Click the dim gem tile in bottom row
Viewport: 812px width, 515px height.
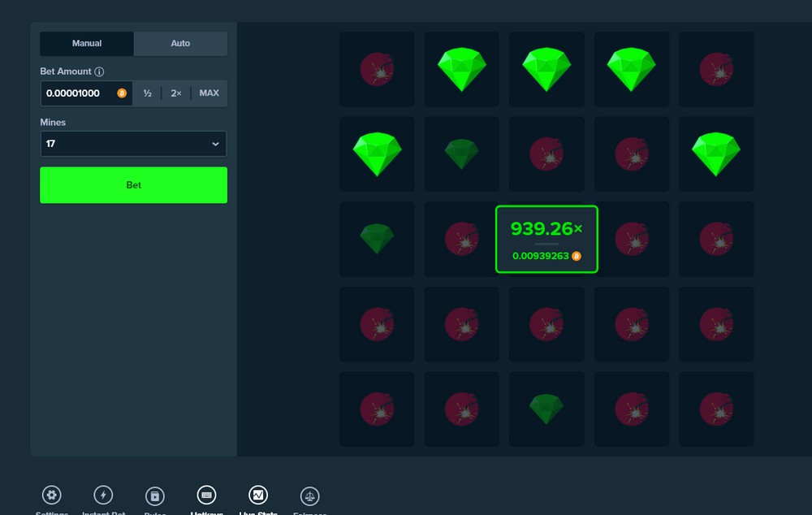click(x=546, y=409)
